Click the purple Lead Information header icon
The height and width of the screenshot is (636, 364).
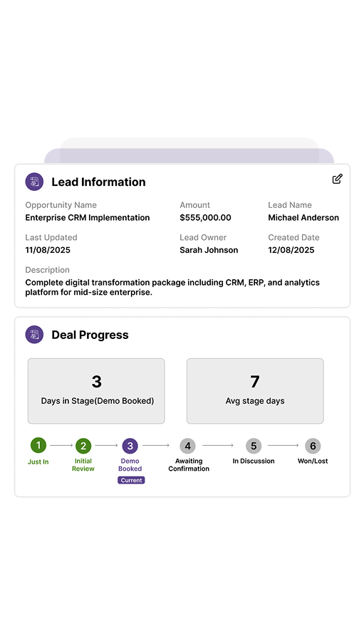34,182
